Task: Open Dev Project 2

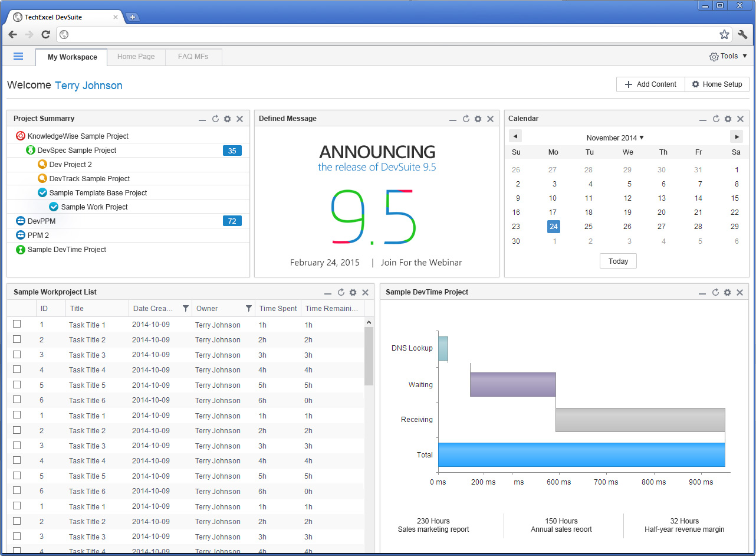Action: click(x=70, y=165)
